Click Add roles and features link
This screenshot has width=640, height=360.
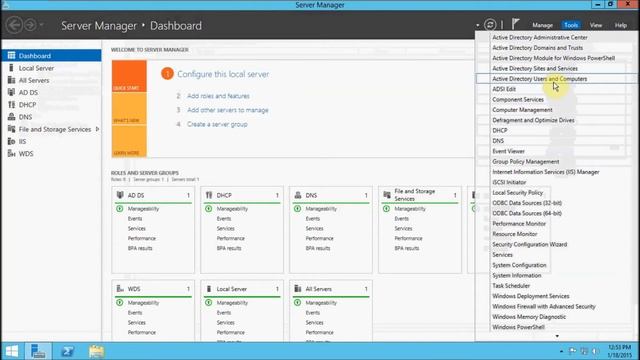tap(218, 96)
